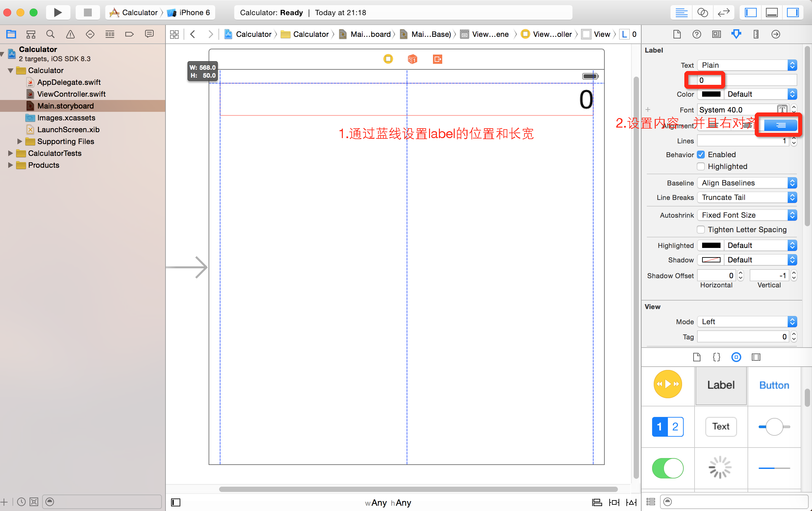812x511 pixels.
Task: Show the Object library icon
Action: tap(736, 357)
